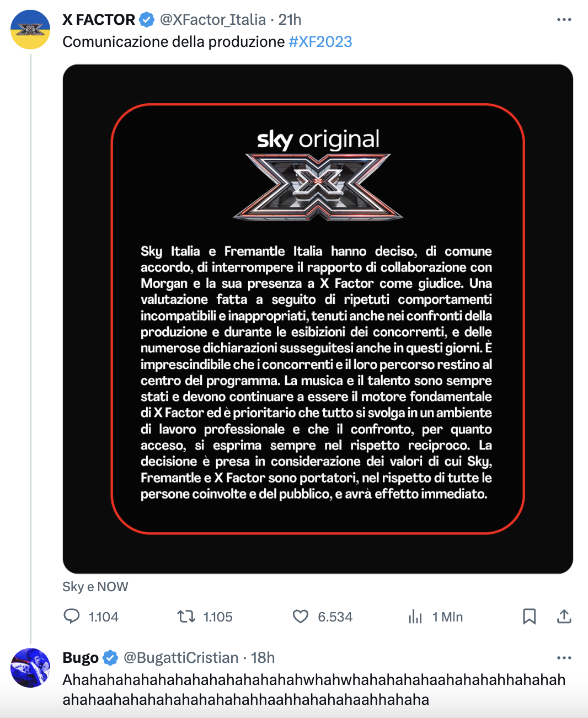Image resolution: width=588 pixels, height=718 pixels.
Task: Click X Factor's verified badge
Action: point(147,20)
